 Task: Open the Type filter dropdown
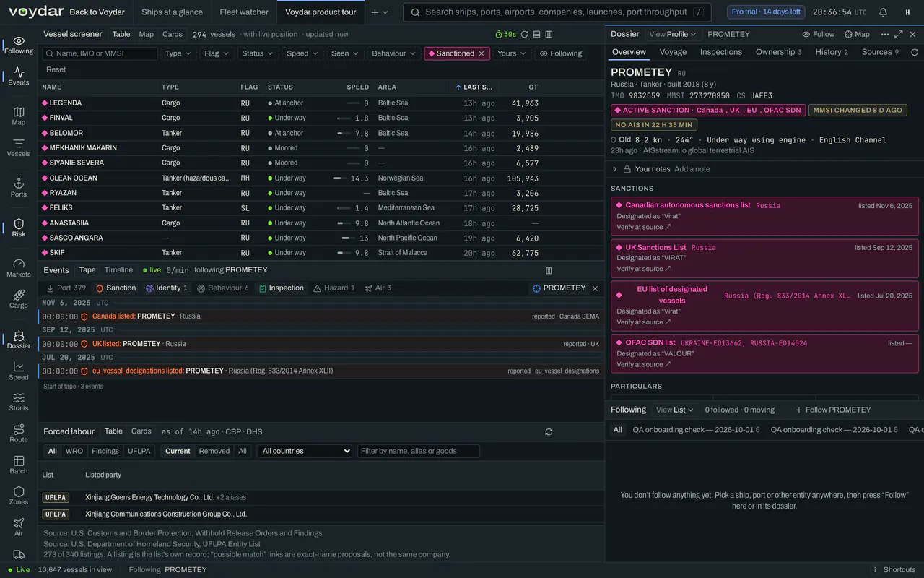click(178, 53)
